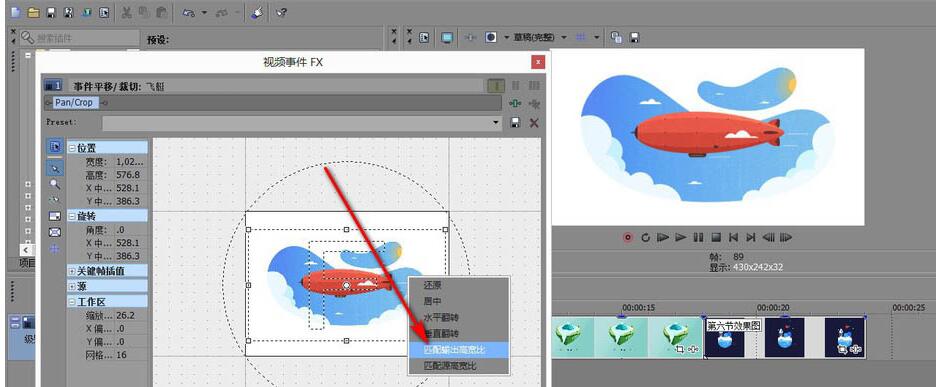The image size is (936, 387).
Task: Click the What's This help icon
Action: tap(281, 13)
